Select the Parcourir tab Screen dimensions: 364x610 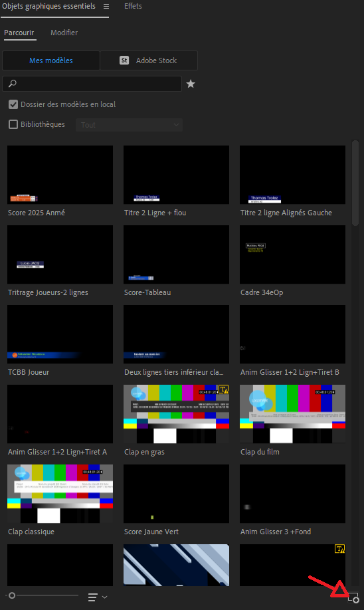point(19,33)
